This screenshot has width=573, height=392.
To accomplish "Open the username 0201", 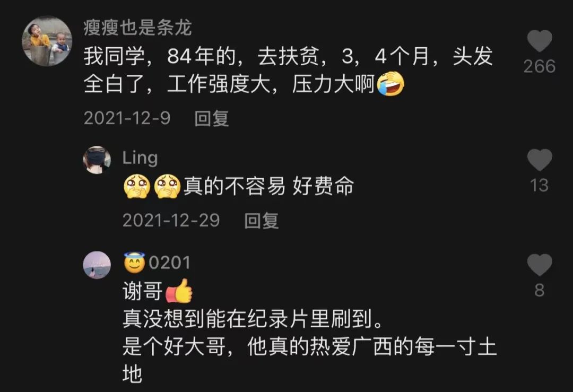I will [170, 263].
